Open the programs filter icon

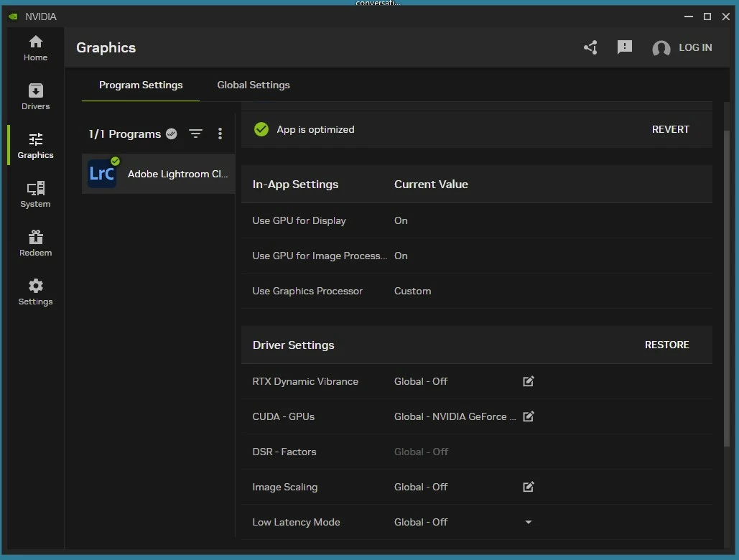195,134
